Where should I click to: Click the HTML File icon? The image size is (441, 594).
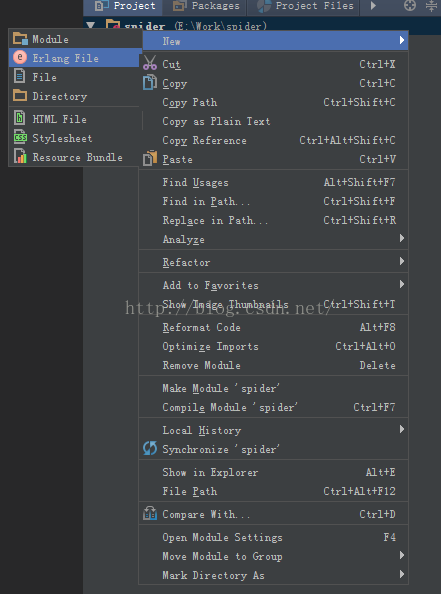(20, 118)
